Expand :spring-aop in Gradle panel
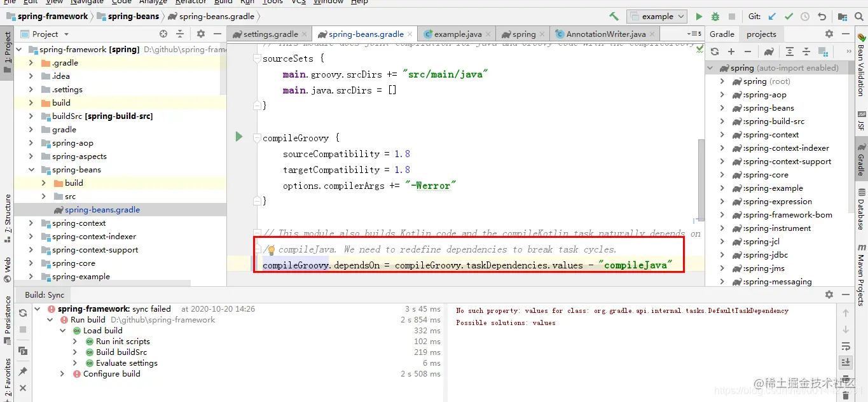 722,95
